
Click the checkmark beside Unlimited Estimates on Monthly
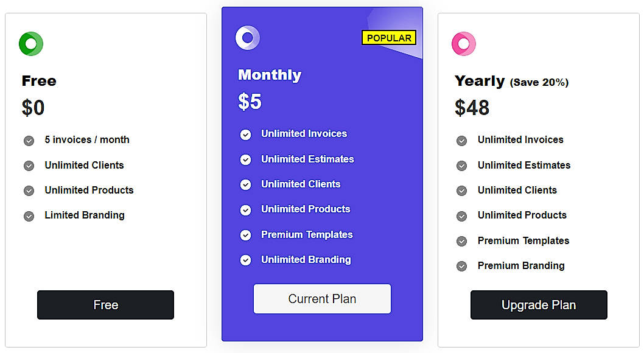245,159
